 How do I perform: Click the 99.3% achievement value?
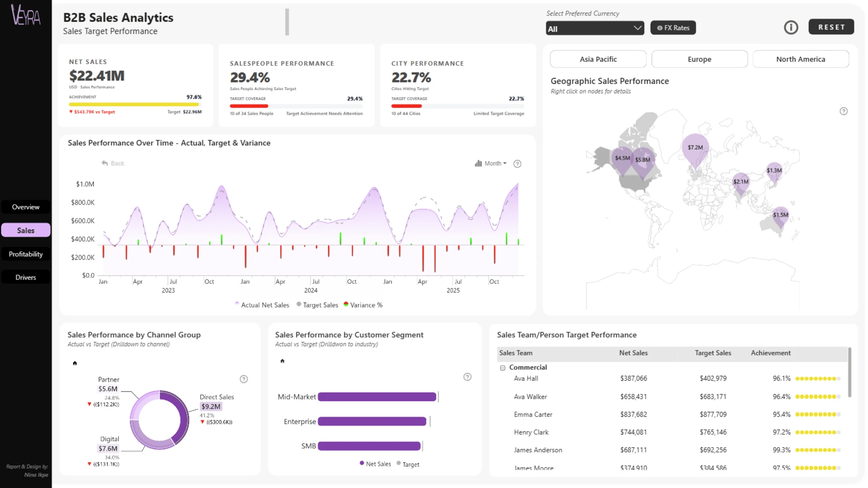tap(782, 450)
